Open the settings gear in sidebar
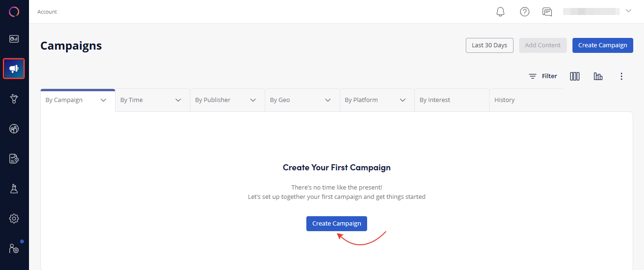This screenshot has height=270, width=644. [x=14, y=219]
